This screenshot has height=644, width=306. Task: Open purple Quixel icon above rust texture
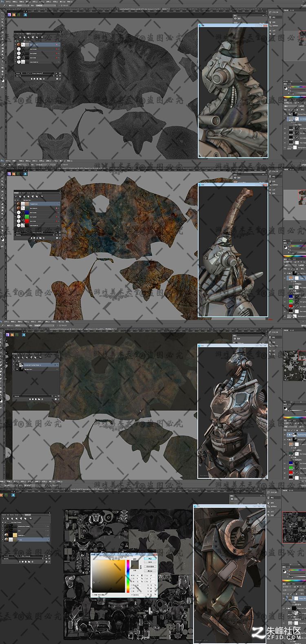8,173
